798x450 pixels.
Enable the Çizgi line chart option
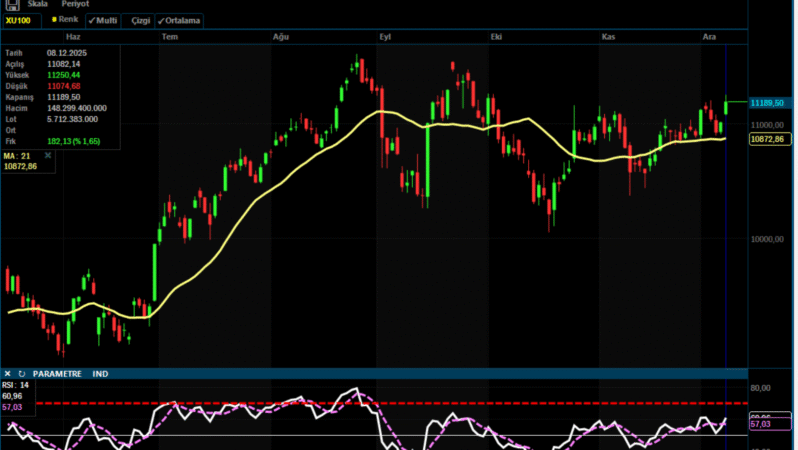pyautogui.click(x=140, y=20)
